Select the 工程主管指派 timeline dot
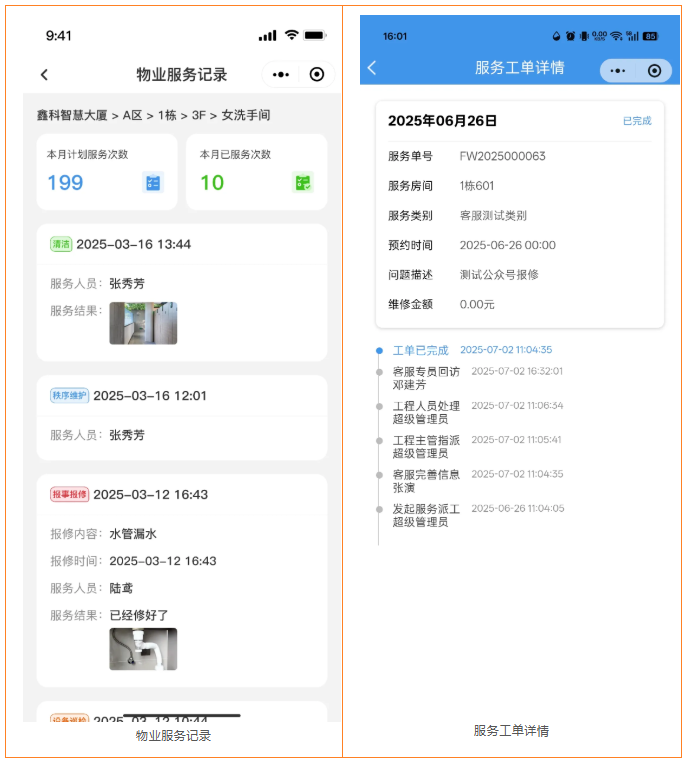 point(379,440)
